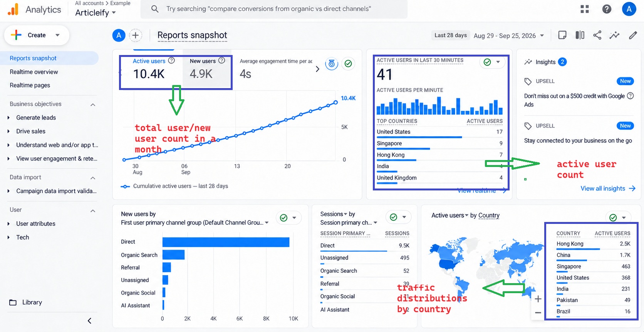The image size is (644, 332).
Task: Add a comparison with the plus icon
Action: [135, 35]
